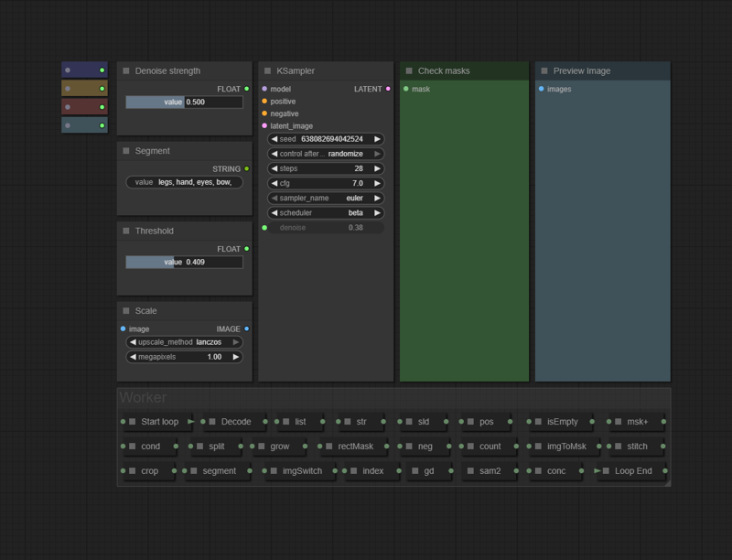Increase cfg with the right arrow

pyautogui.click(x=377, y=183)
